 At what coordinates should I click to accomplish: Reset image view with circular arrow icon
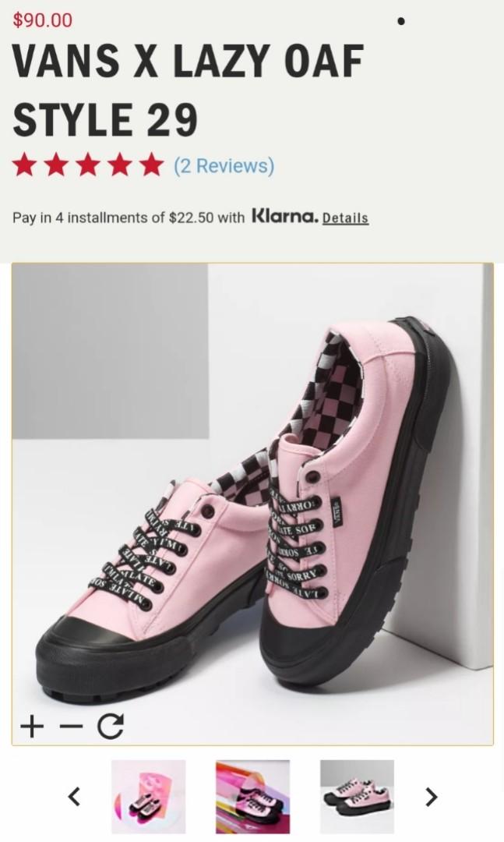[x=111, y=727]
